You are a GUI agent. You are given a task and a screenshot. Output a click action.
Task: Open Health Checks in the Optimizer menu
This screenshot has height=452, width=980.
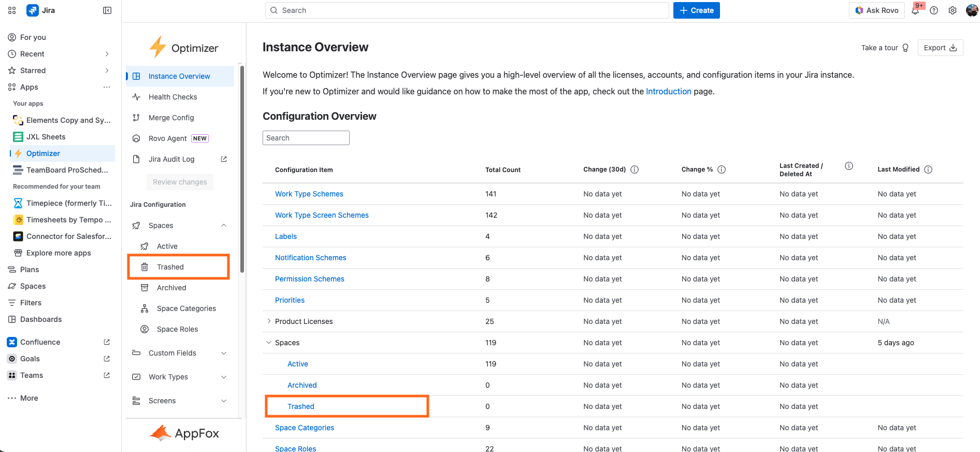pyautogui.click(x=172, y=97)
